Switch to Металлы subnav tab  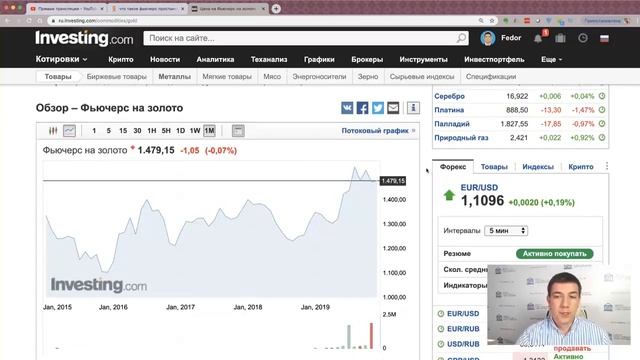click(175, 77)
